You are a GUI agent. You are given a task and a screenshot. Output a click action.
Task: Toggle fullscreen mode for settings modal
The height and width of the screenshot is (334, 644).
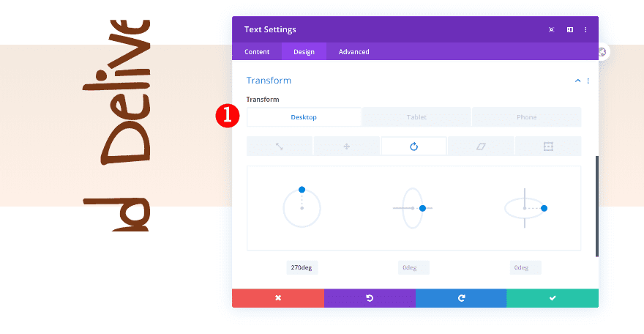(x=551, y=29)
